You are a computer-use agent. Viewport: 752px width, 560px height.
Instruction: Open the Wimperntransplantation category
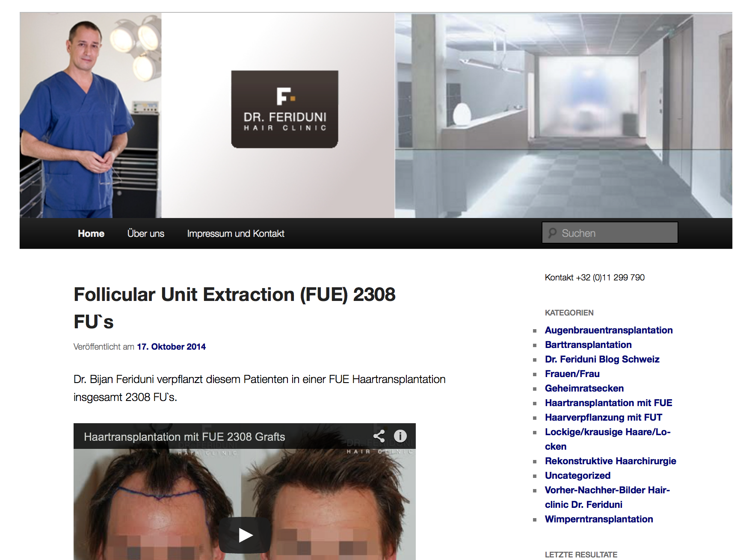point(598,519)
